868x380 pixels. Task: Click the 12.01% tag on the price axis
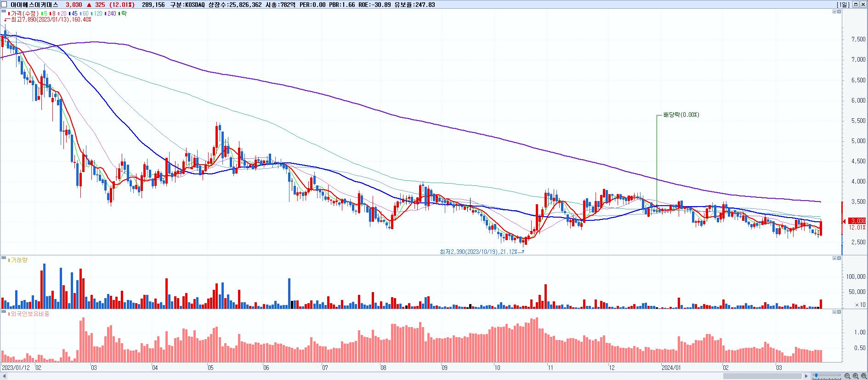point(857,227)
